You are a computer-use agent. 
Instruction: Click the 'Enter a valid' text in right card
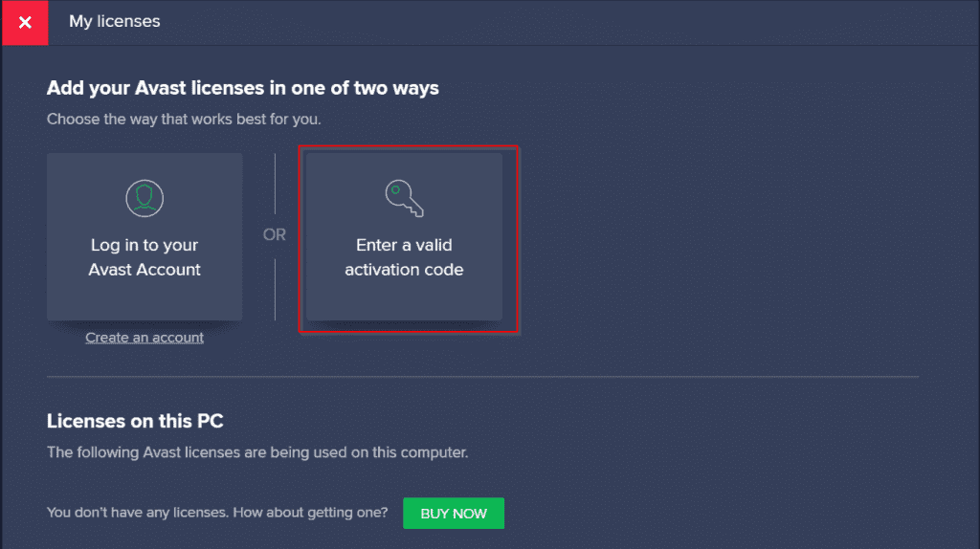[404, 245]
